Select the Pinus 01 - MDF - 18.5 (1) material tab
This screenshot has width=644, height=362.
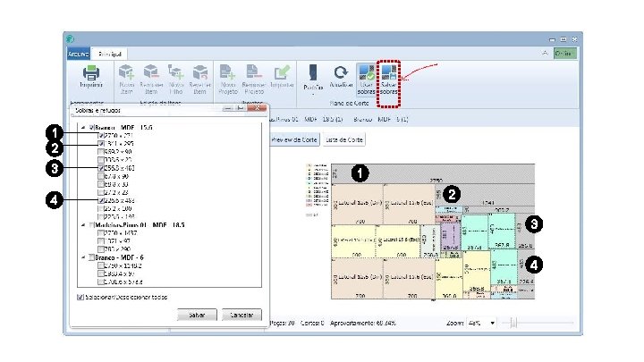coord(306,120)
